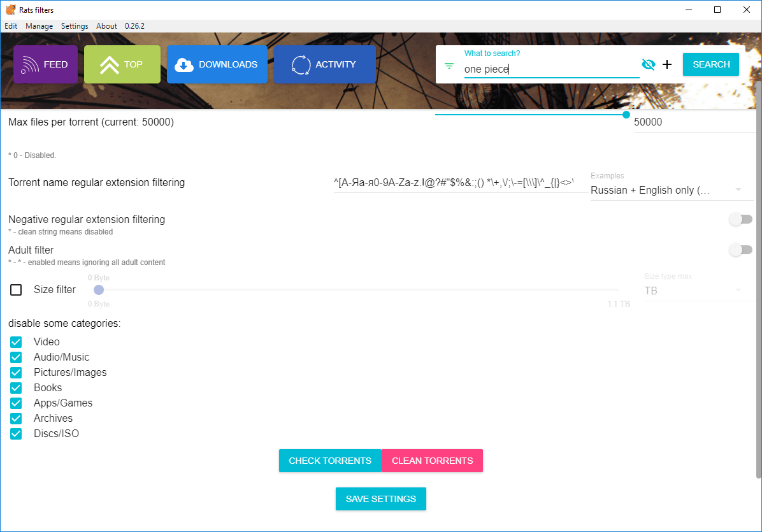Image resolution: width=762 pixels, height=532 pixels.
Task: Click the Rats app icon in title bar
Action: pyautogui.click(x=10, y=10)
